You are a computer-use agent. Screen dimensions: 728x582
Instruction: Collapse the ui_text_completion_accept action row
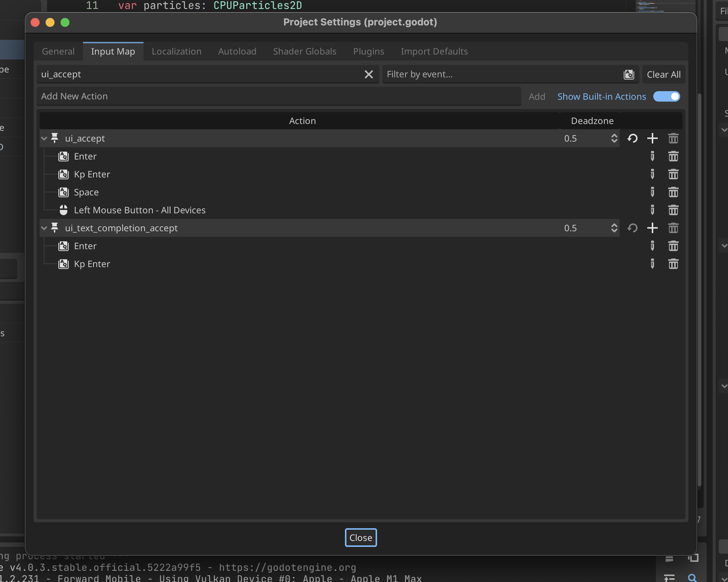coord(44,228)
